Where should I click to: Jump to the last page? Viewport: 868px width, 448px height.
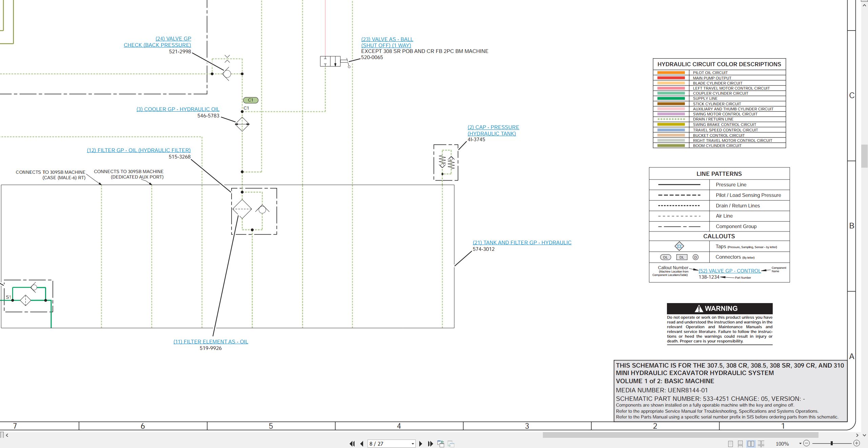pyautogui.click(x=431, y=444)
